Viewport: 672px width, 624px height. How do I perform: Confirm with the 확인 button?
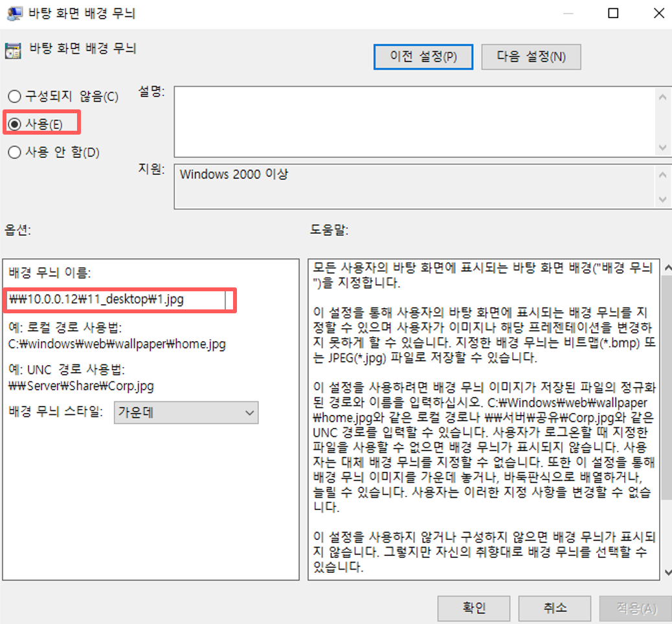pos(473,608)
